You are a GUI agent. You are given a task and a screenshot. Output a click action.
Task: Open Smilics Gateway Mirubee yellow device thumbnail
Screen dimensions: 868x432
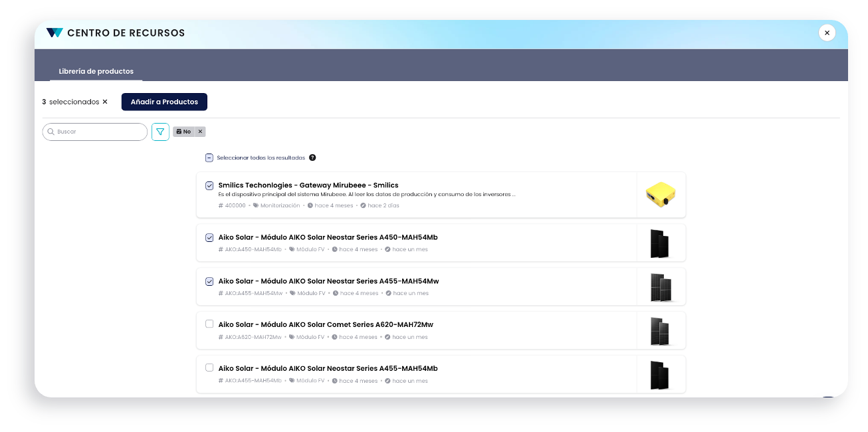(661, 195)
